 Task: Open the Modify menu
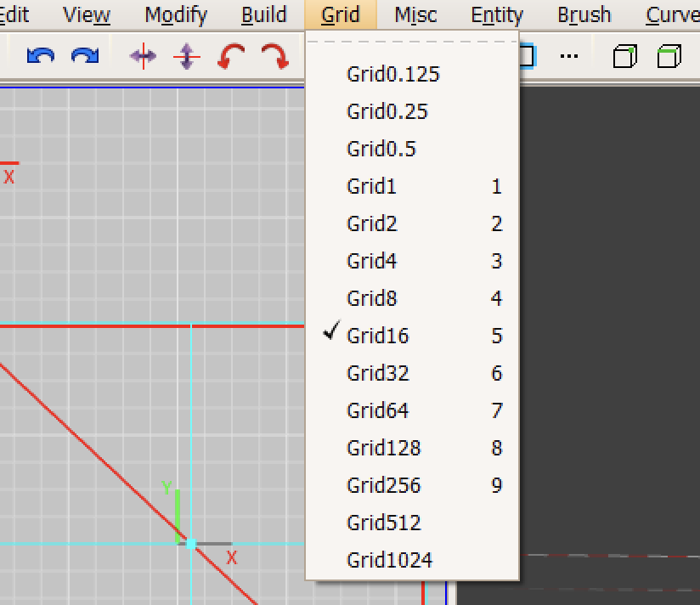[x=176, y=14]
